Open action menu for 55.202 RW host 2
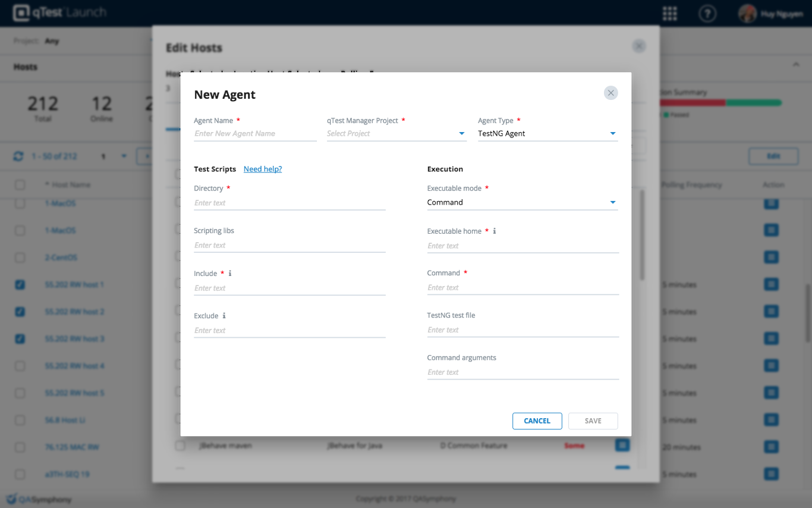The image size is (812, 508). (771, 312)
